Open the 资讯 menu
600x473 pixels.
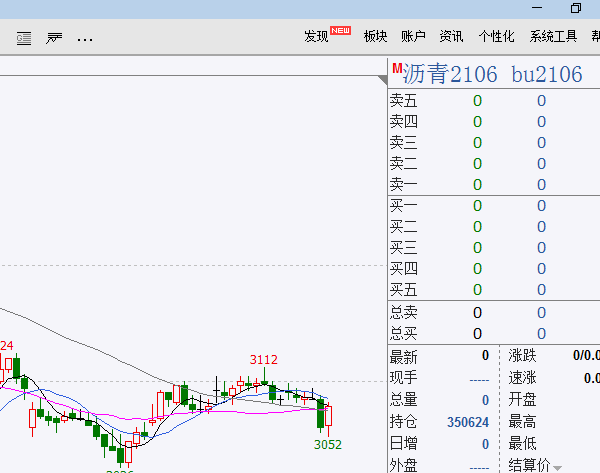coord(451,36)
